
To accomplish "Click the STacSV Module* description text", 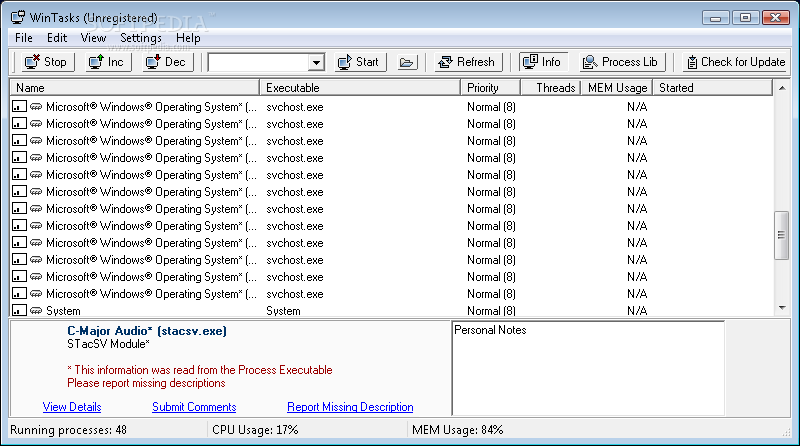I will point(108,344).
